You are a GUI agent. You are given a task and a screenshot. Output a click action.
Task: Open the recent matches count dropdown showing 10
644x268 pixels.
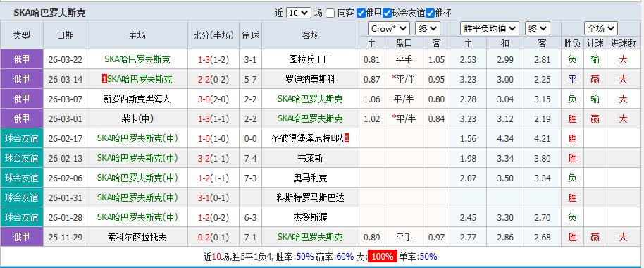[x=299, y=13]
